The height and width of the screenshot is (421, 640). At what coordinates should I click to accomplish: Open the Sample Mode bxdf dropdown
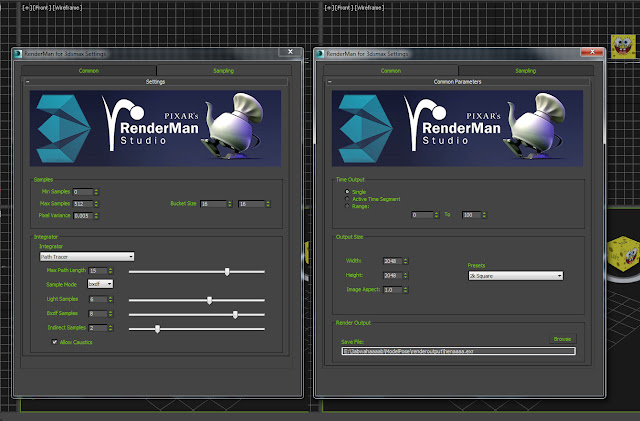pos(100,284)
